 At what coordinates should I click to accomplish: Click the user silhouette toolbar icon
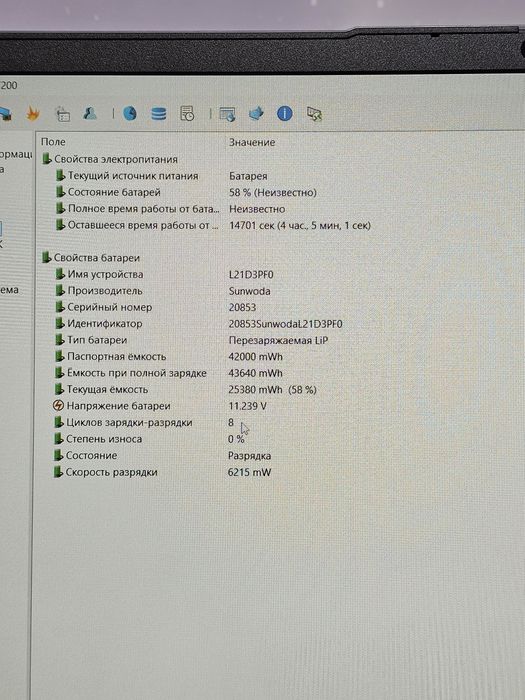pos(91,113)
